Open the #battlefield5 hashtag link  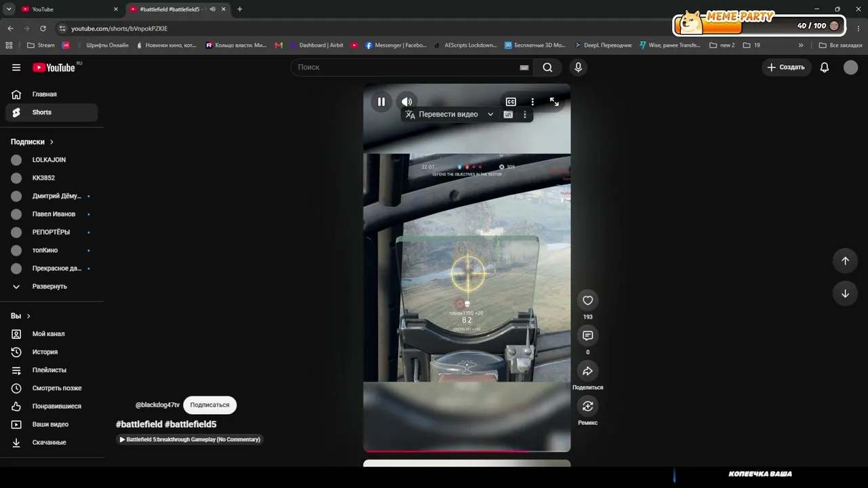click(x=191, y=424)
